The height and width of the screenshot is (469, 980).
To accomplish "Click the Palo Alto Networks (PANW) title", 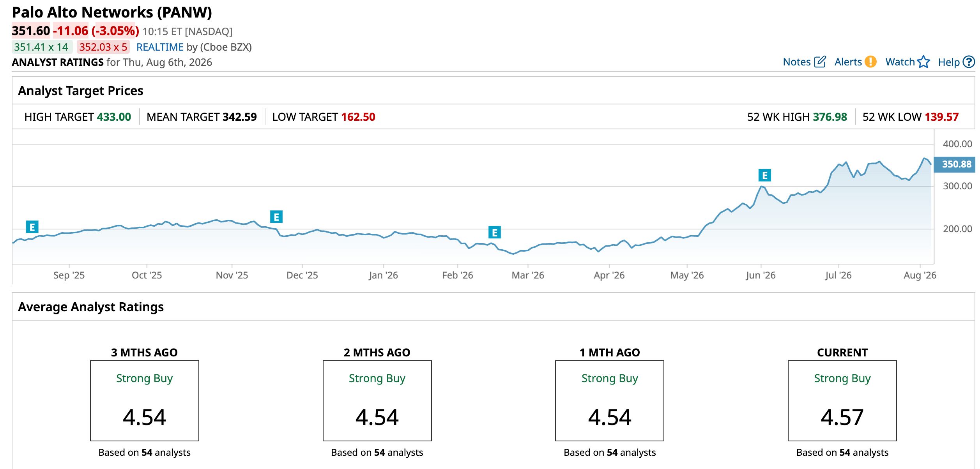I will [112, 12].
